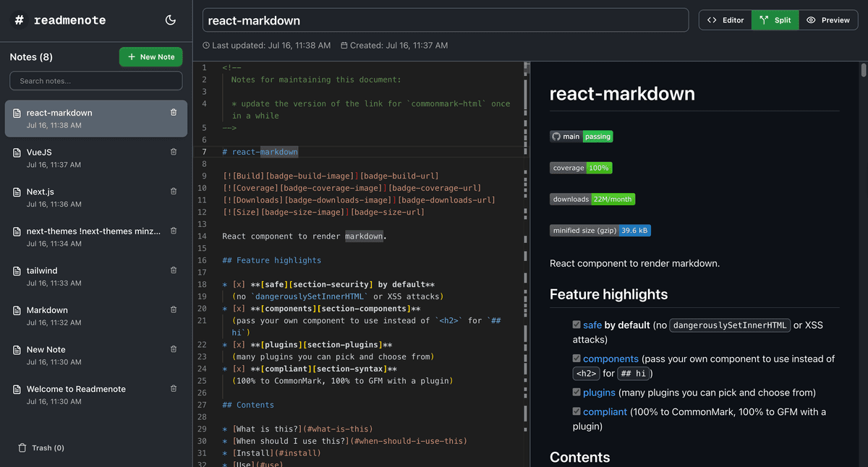Click the 'Last updated: Jul 16, 11:38 AM' text
Image resolution: width=868 pixels, height=467 pixels.
[x=266, y=46]
